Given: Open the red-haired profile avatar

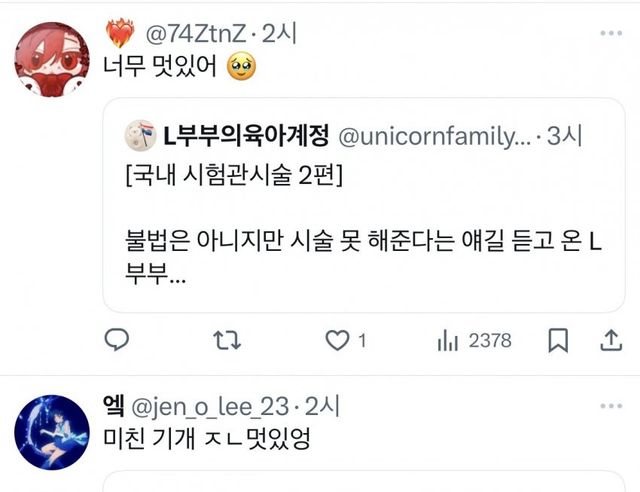Looking at the screenshot, I should pos(46,60).
